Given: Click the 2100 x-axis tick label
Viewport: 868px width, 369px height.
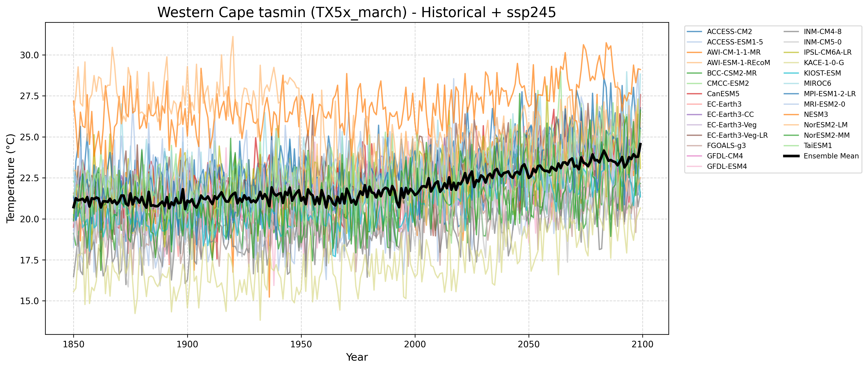Looking at the screenshot, I should tap(642, 344).
